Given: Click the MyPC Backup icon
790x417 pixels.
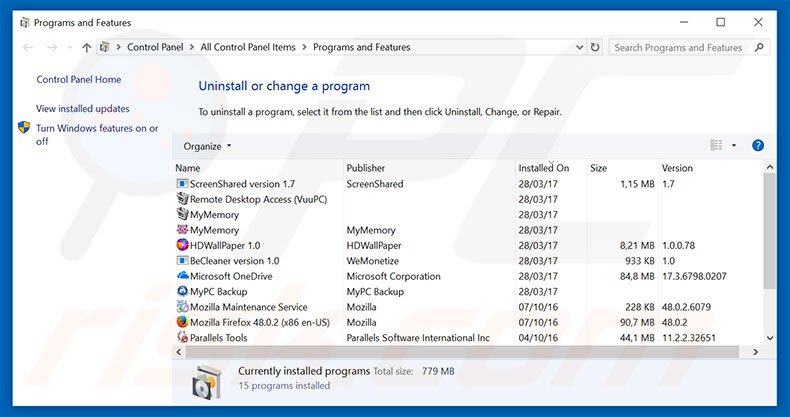Looking at the screenshot, I should point(182,291).
